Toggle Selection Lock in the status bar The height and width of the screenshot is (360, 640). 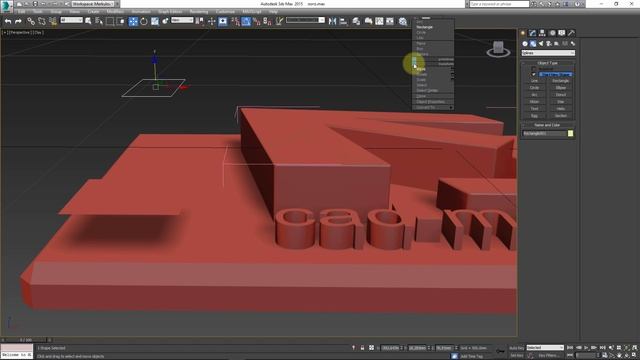click(362, 348)
